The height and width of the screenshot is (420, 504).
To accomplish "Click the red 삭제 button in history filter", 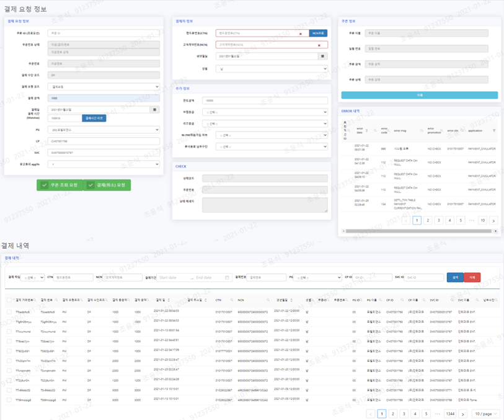I will point(472,277).
